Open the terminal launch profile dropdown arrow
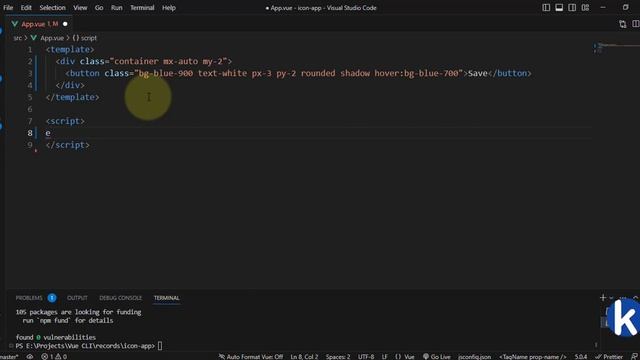This screenshot has height=360, width=640. [611, 298]
